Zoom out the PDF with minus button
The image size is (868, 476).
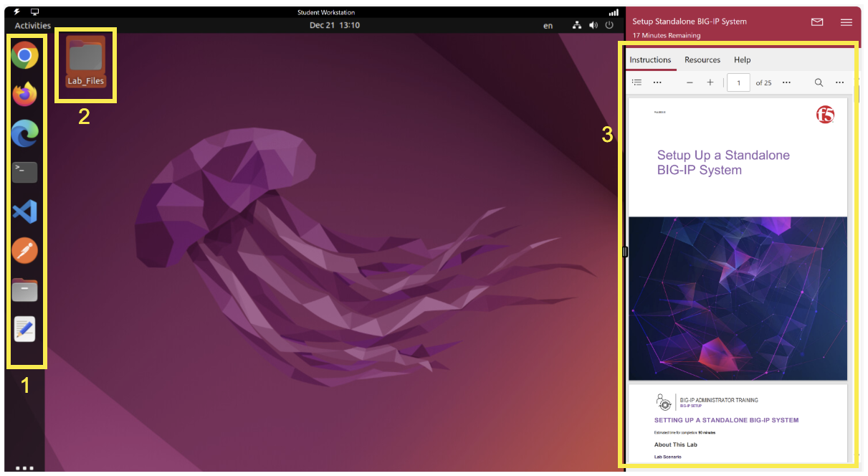click(x=690, y=82)
